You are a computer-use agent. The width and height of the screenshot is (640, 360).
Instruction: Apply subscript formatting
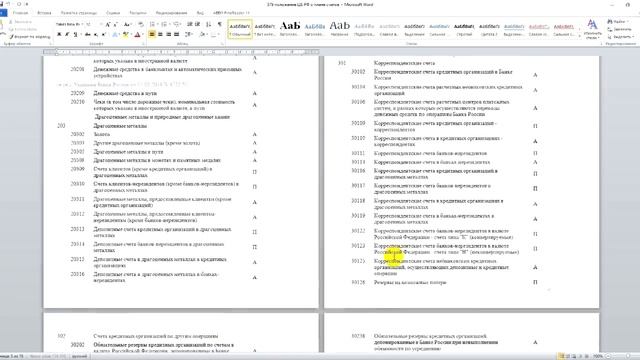coord(96,35)
